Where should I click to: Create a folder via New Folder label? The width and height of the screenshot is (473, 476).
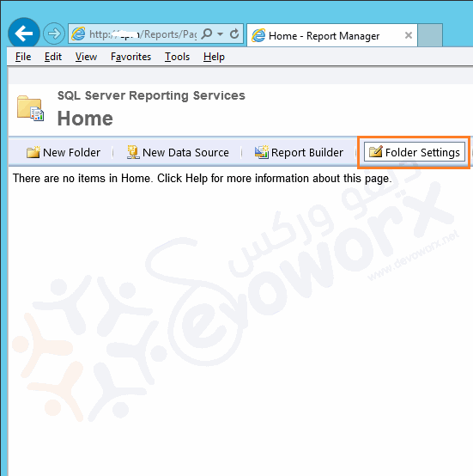(71, 152)
